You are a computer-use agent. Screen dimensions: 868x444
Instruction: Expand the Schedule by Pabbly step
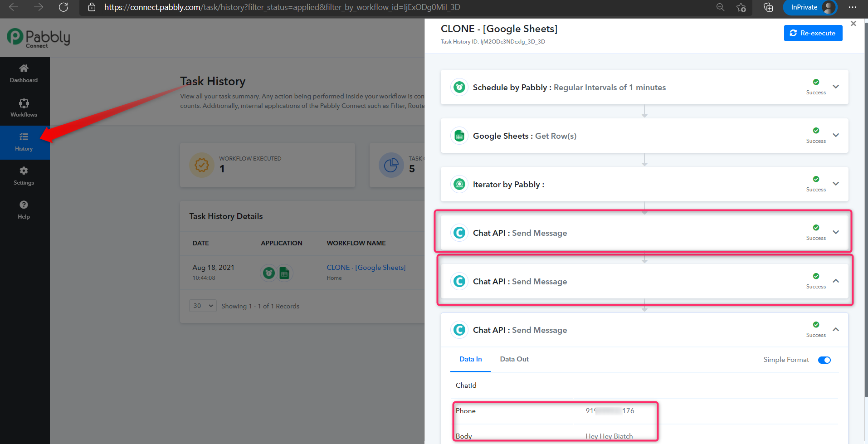click(x=836, y=87)
